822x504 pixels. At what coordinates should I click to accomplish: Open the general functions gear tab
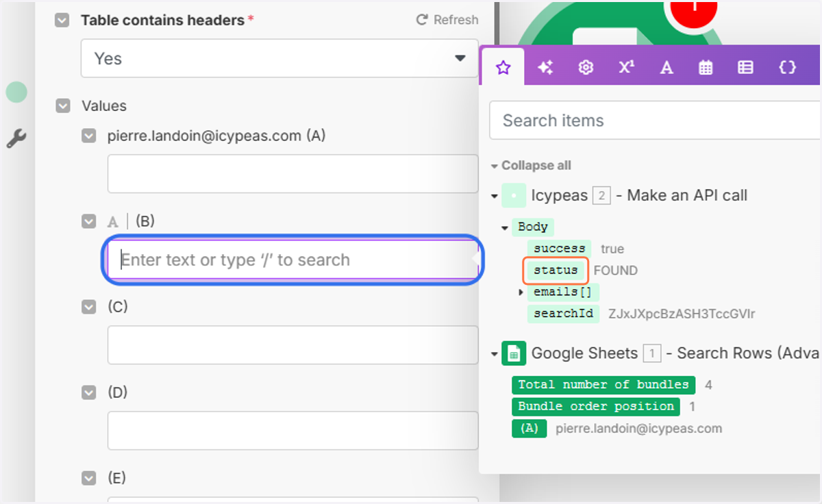point(586,67)
